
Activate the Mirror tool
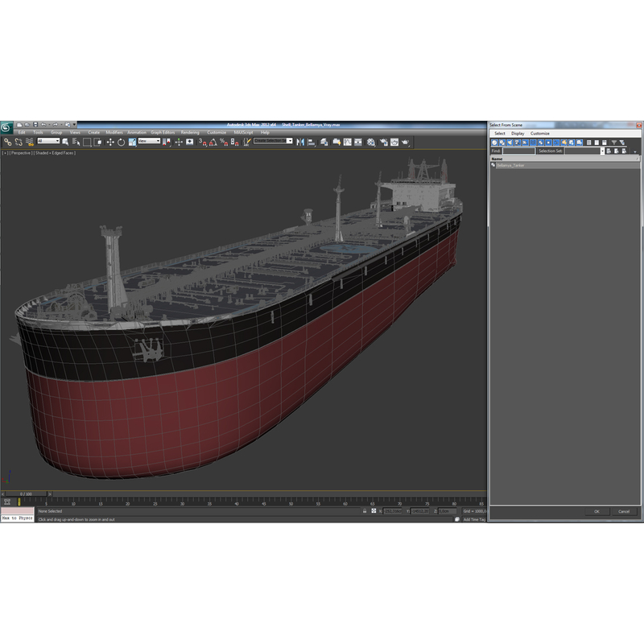(x=300, y=142)
